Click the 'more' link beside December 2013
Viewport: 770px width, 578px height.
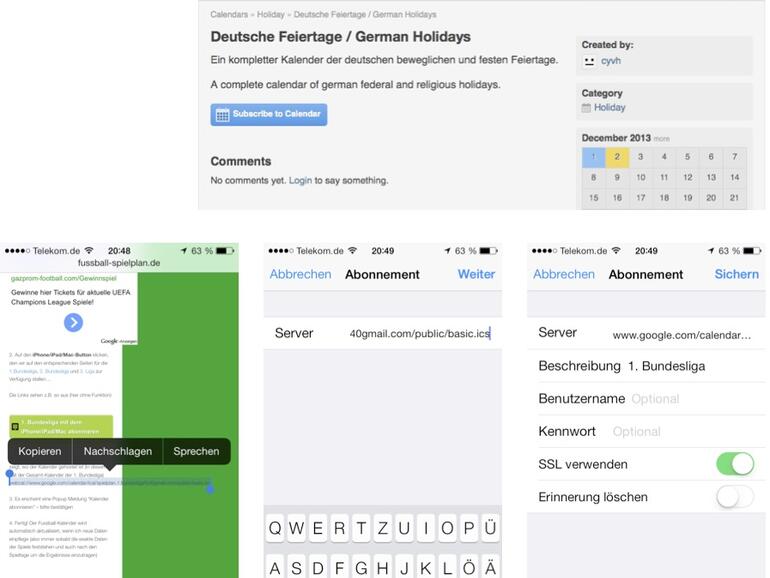click(661, 139)
